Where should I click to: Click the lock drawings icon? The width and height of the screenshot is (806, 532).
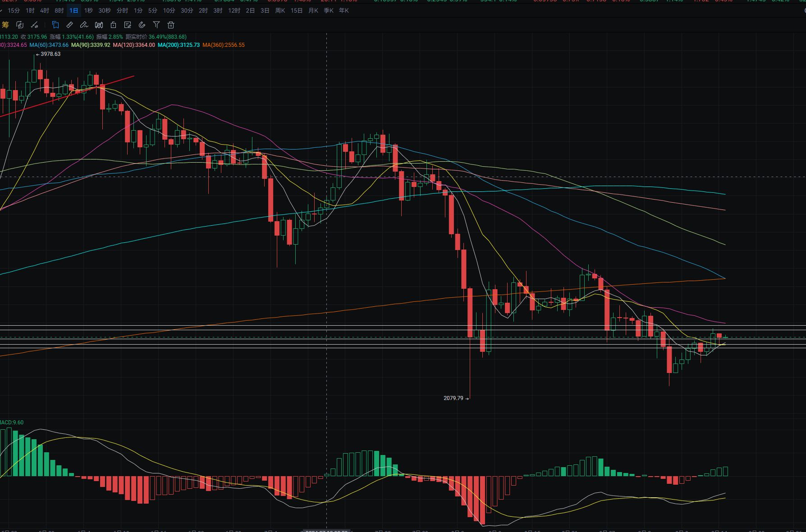click(114, 25)
